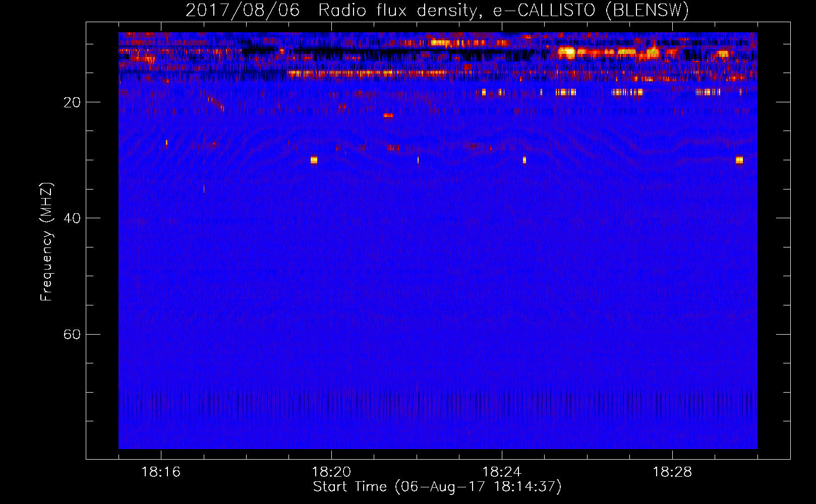Click the 18:20 time tick label
Viewport: 816px width, 504px height.
(x=331, y=472)
